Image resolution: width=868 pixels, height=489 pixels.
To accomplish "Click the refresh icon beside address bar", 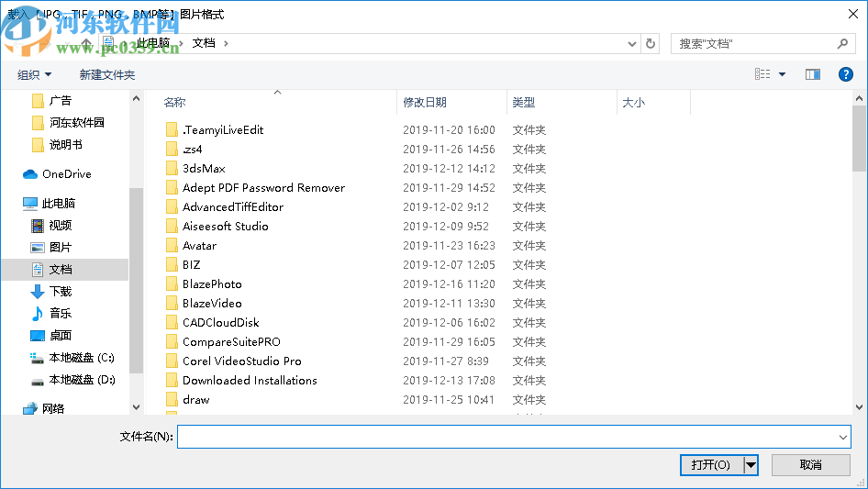I will [x=651, y=43].
